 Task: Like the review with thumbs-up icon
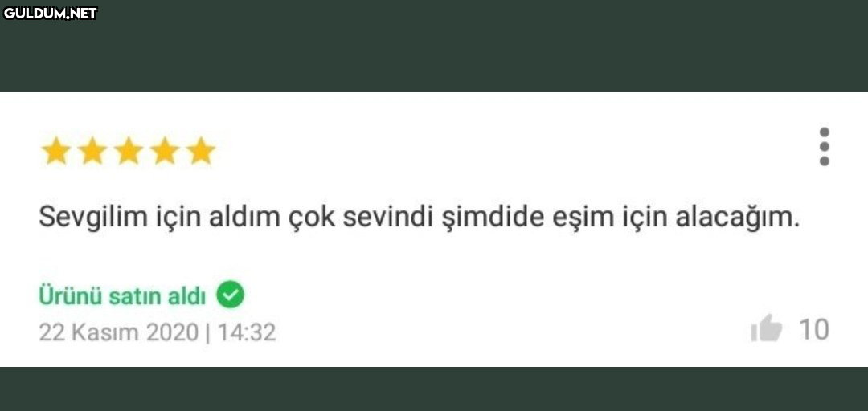[767, 328]
